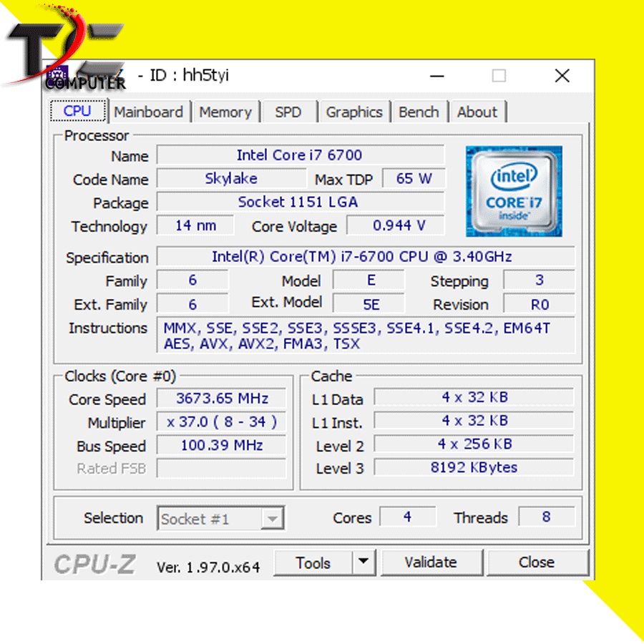
Task: Open the Tools dropdown arrow
Action: [364, 562]
